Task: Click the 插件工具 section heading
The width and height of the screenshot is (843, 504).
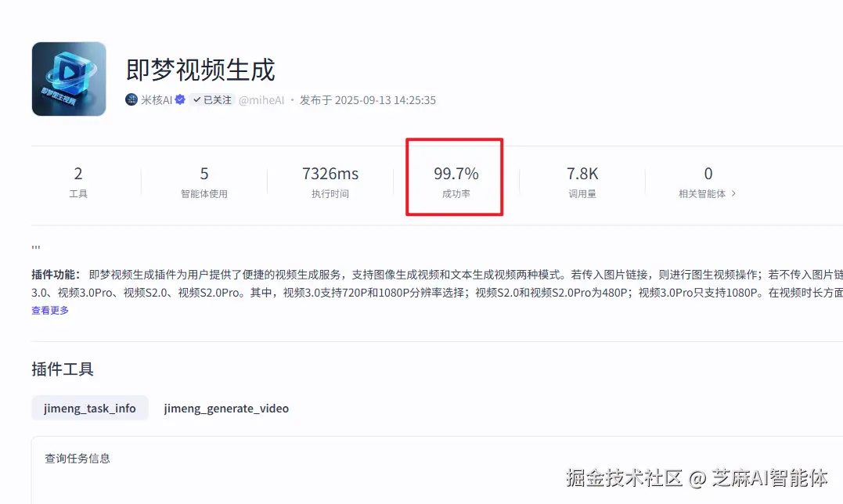Action: pos(62,369)
